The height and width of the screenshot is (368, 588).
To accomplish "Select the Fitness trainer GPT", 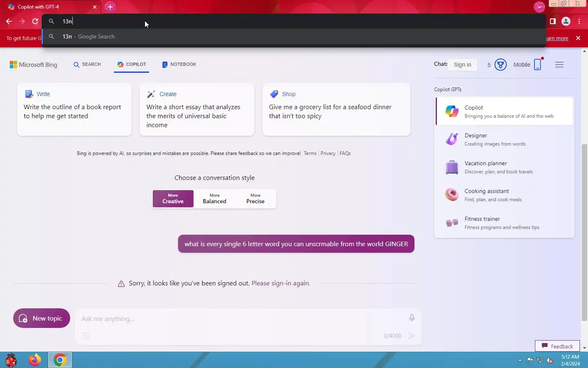I will (x=504, y=222).
